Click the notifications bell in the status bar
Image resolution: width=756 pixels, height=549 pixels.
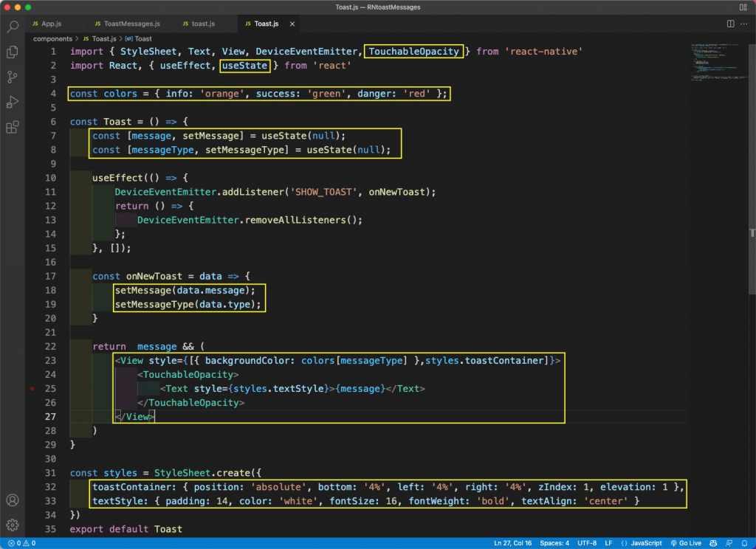coord(745,543)
